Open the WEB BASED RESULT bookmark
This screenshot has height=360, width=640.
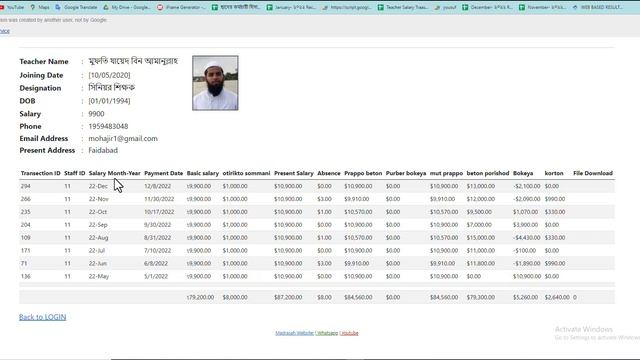598,7
